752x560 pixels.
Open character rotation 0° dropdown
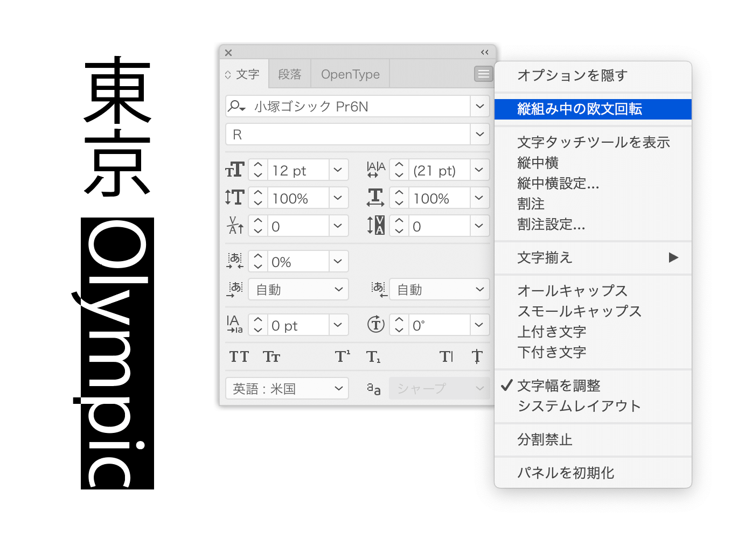(x=479, y=325)
